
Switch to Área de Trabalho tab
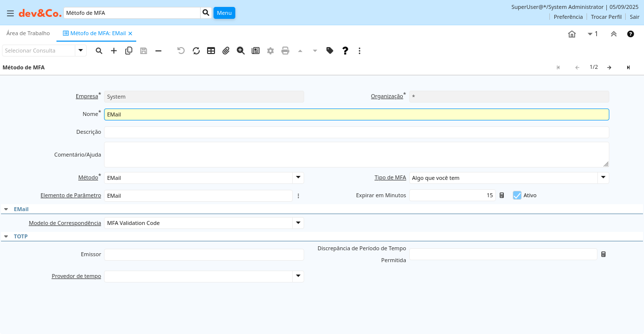(28, 33)
